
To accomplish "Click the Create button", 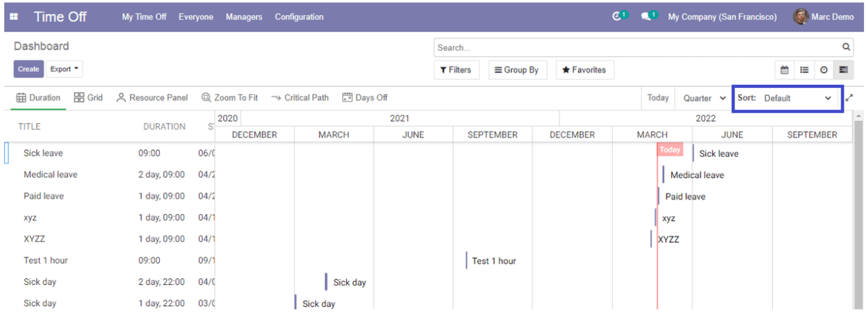I will [28, 69].
